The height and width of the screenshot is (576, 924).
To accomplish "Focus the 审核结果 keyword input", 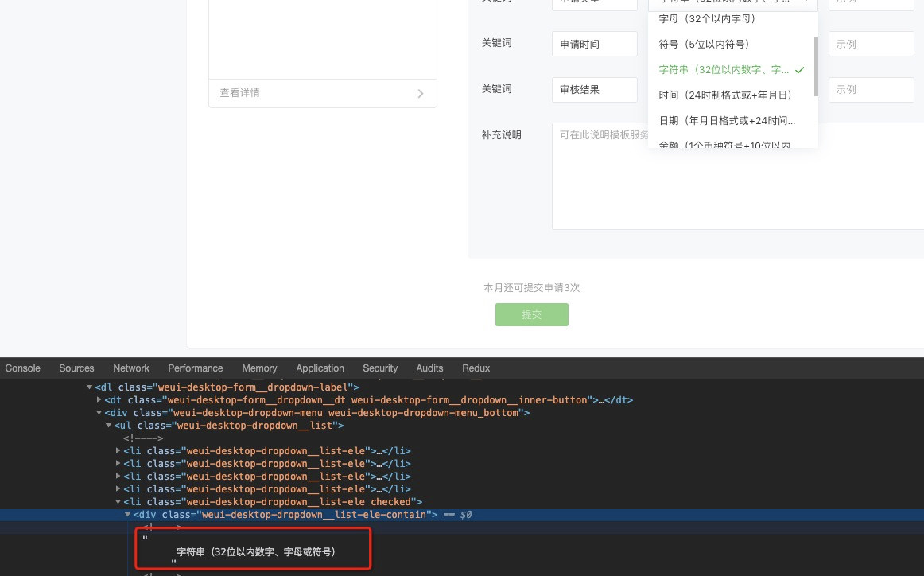I will (x=594, y=90).
